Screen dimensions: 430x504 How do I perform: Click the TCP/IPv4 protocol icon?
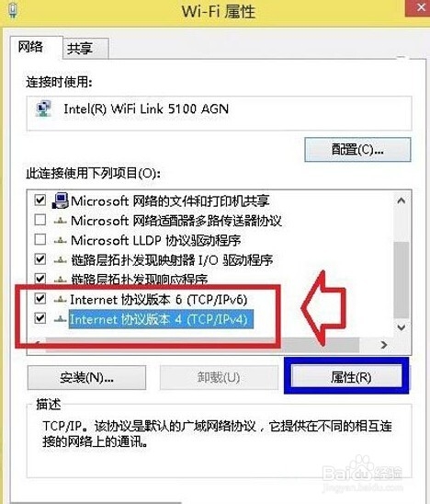(60, 319)
